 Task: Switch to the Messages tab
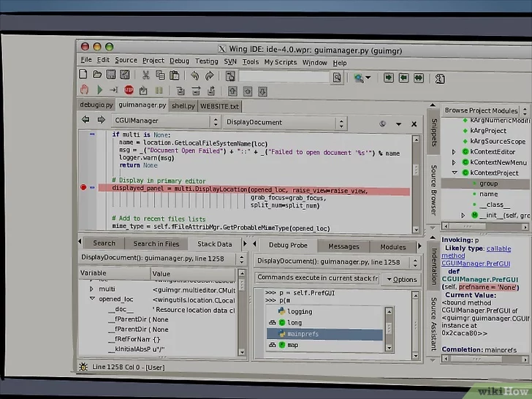pyautogui.click(x=343, y=247)
